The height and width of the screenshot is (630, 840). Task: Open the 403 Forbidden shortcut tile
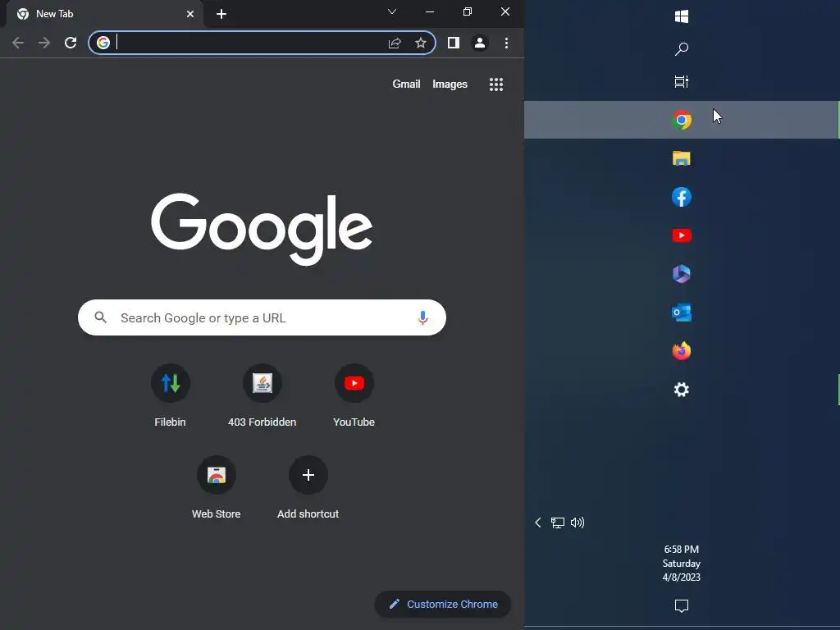[262, 395]
